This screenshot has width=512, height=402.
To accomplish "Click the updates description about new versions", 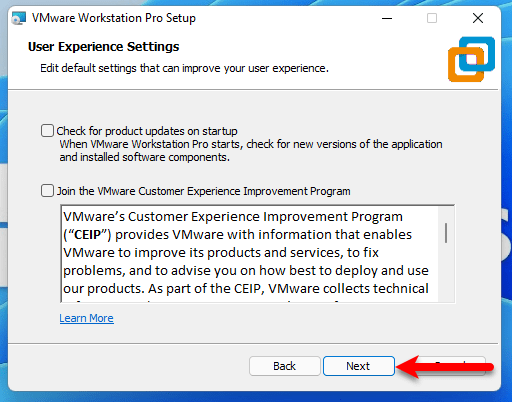I will click(251, 151).
